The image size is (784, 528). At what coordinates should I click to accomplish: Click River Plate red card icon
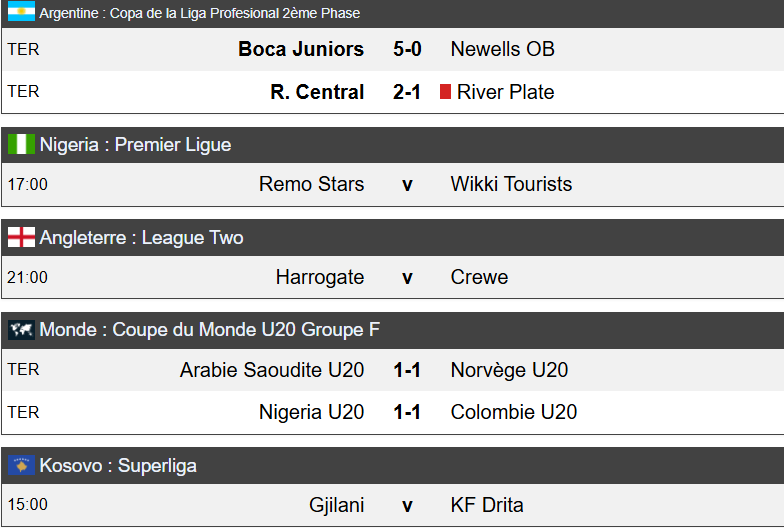(445, 92)
